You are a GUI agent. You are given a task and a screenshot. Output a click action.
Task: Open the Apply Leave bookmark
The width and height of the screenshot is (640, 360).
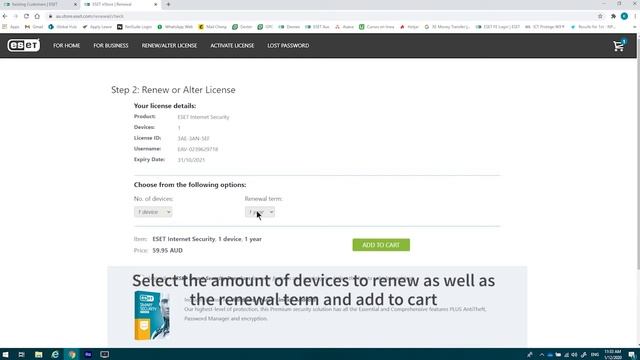coord(97,27)
